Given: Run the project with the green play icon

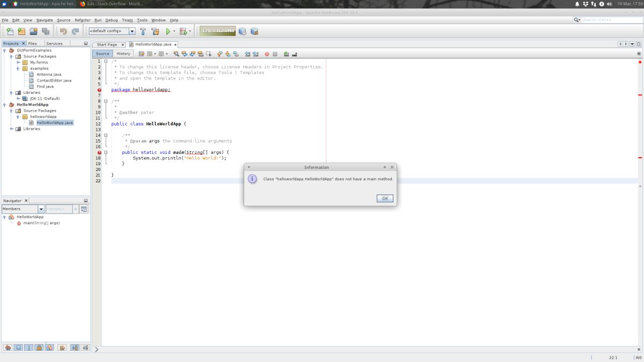Looking at the screenshot, I should (168, 32).
